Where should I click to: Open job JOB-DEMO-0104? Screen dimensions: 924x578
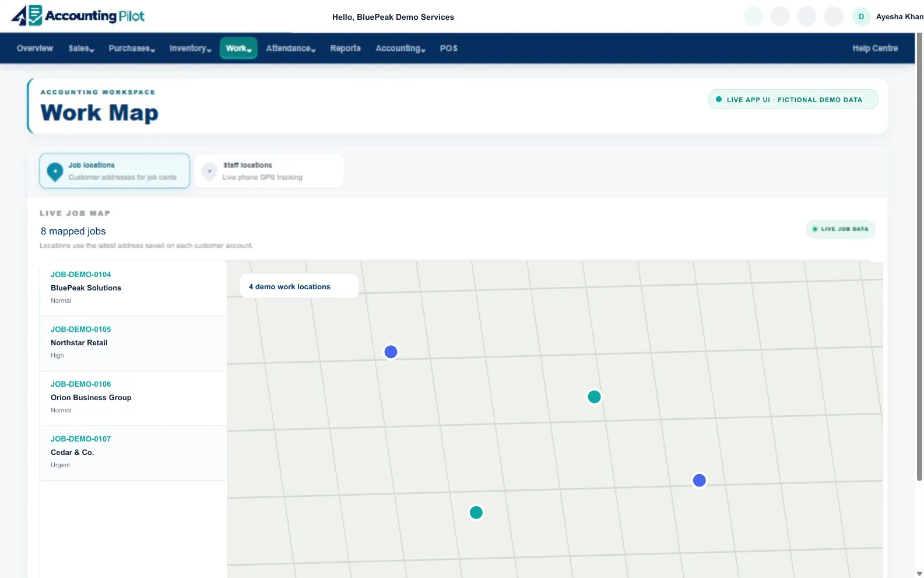click(80, 274)
